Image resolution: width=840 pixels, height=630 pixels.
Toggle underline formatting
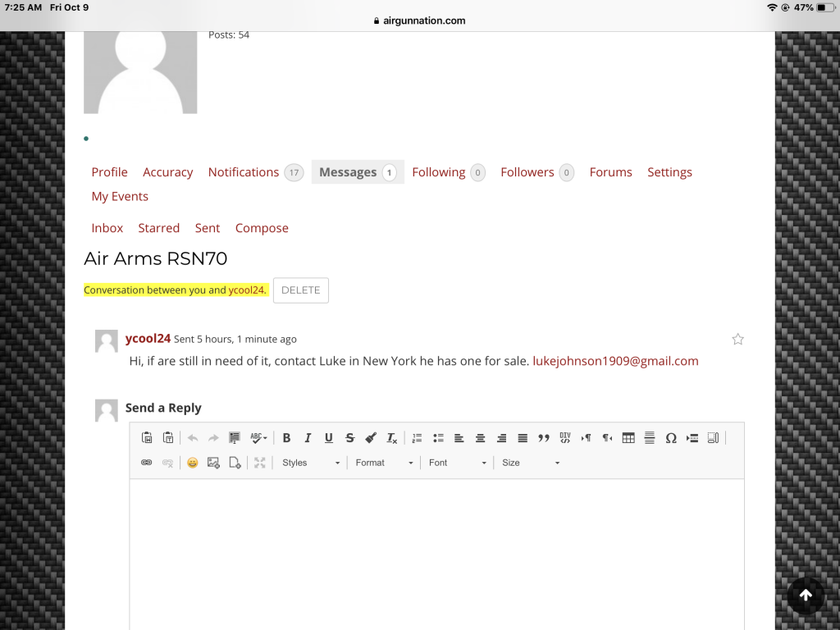[328, 438]
